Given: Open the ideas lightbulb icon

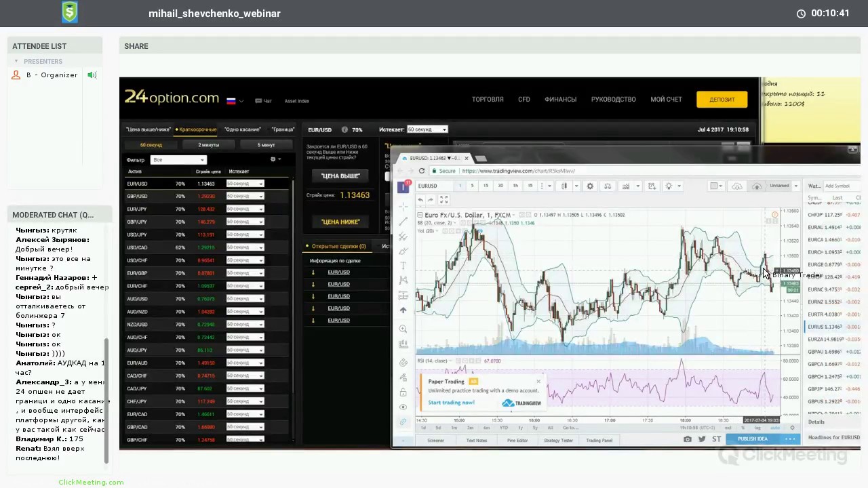Looking at the screenshot, I should (669, 186).
